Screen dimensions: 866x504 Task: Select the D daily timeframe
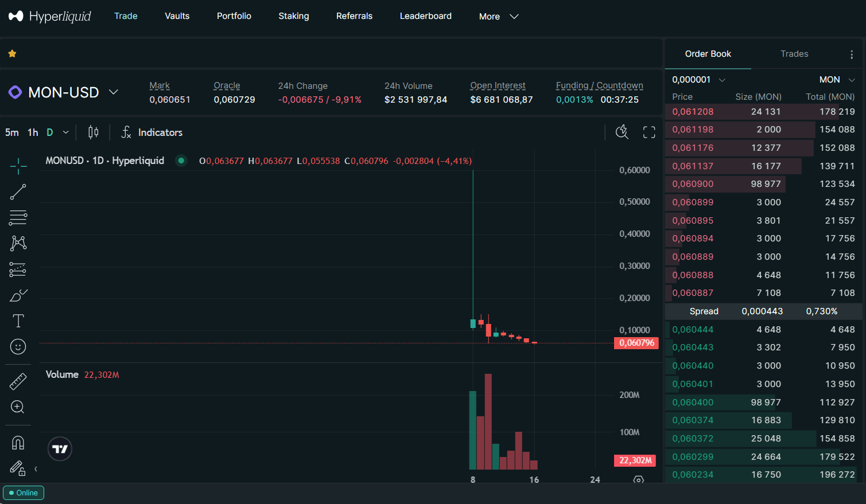click(x=50, y=132)
